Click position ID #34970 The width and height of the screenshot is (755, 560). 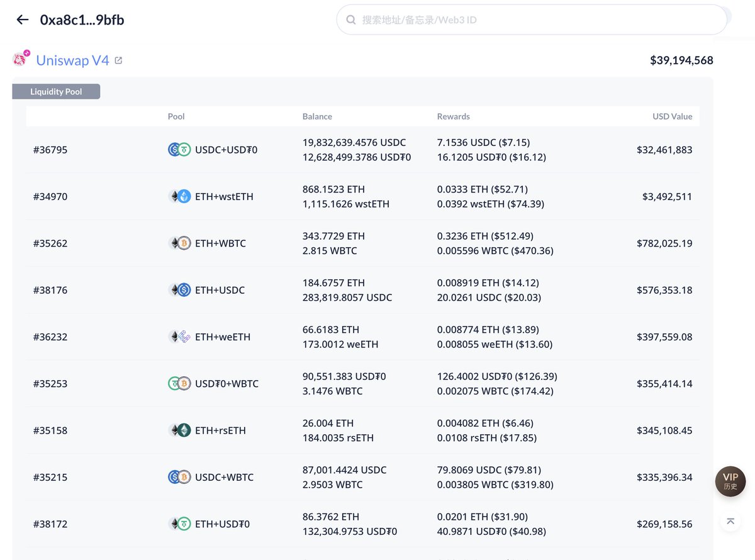pyautogui.click(x=50, y=196)
